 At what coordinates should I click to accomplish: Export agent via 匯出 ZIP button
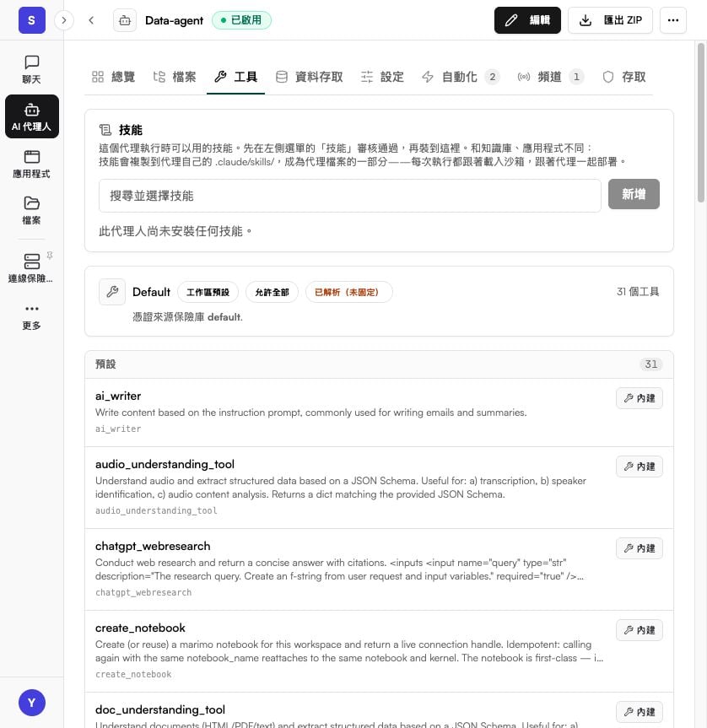[x=611, y=20]
